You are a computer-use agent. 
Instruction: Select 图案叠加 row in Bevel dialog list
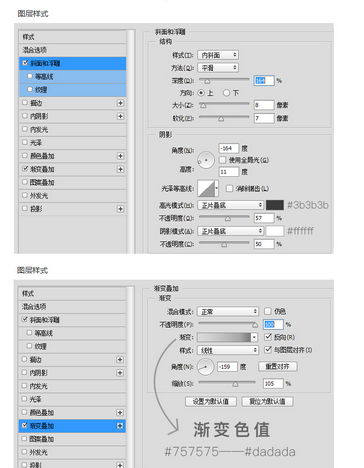pyautogui.click(x=73, y=182)
